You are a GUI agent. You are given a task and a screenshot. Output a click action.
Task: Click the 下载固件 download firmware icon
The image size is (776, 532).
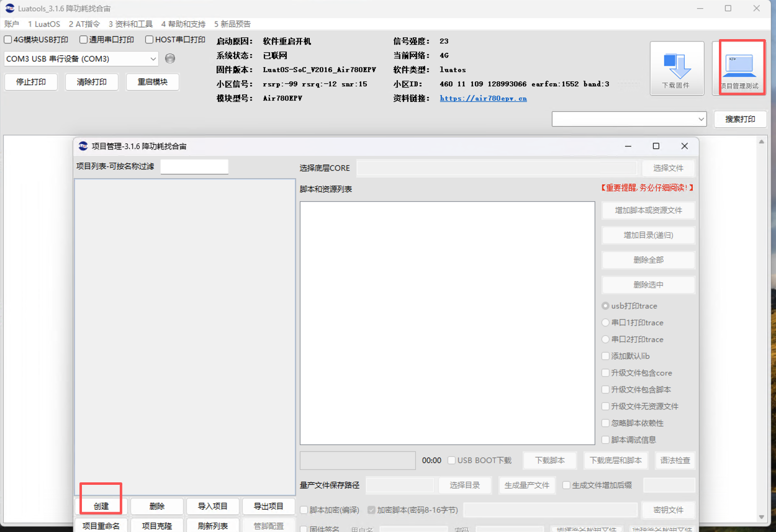point(677,67)
